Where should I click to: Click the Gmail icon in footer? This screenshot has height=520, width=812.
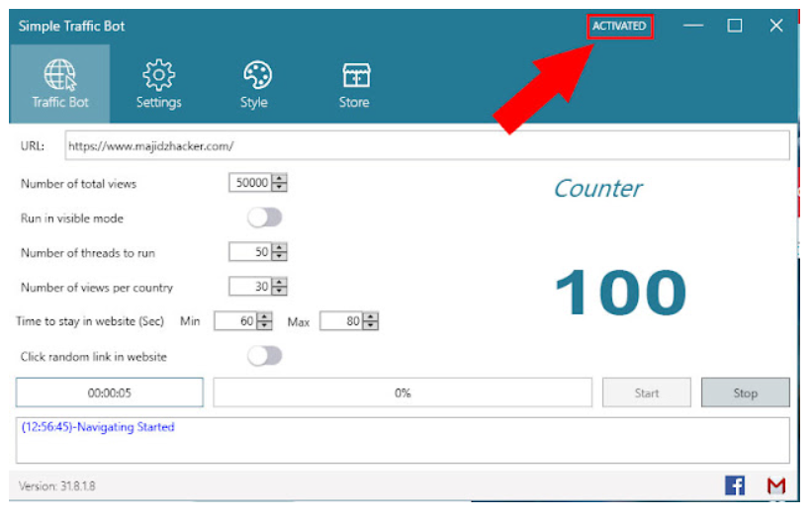[x=776, y=485]
